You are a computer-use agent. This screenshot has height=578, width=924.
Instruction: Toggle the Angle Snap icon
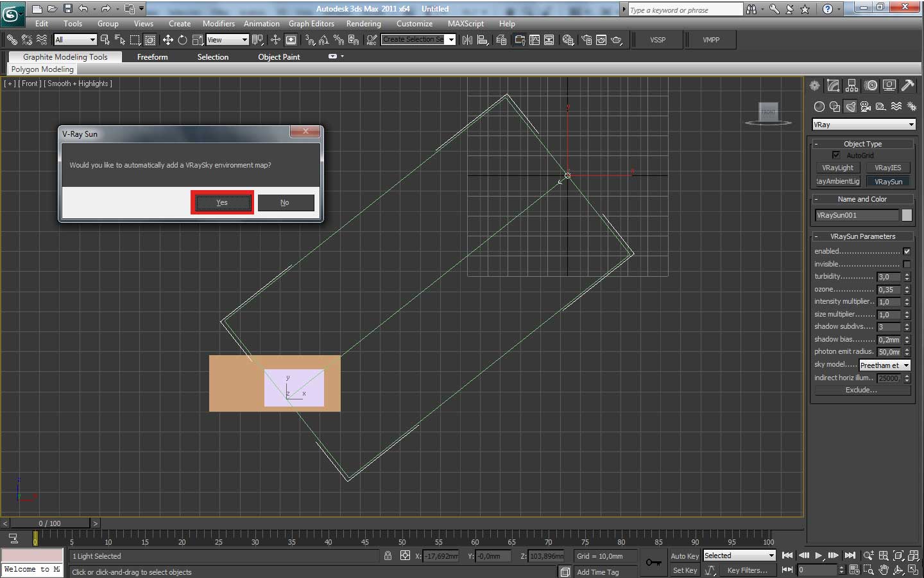coord(325,40)
